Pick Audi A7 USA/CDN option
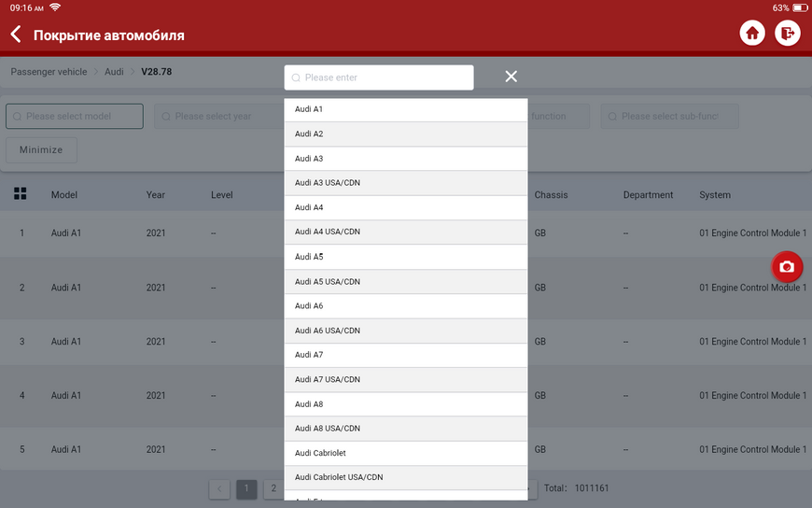This screenshot has height=508, width=812. 405,379
